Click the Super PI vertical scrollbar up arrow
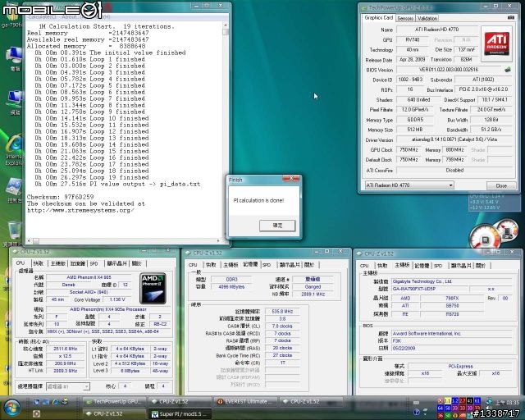 [x=226, y=25]
